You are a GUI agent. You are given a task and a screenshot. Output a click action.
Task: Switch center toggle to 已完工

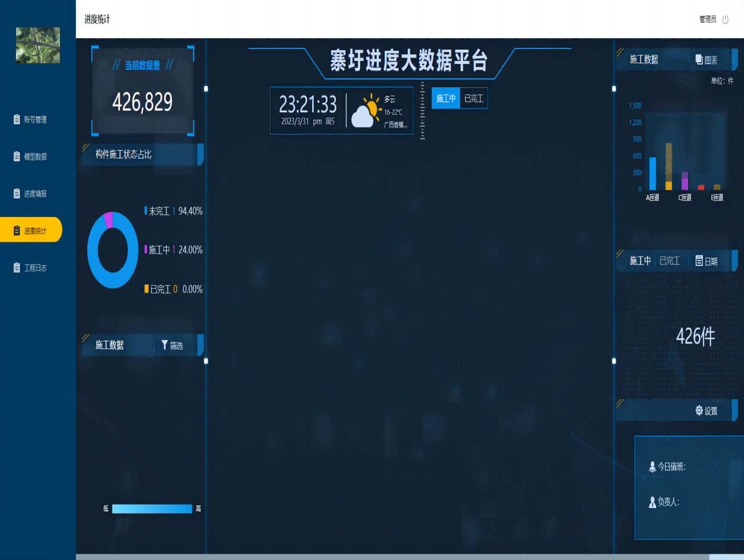(474, 98)
